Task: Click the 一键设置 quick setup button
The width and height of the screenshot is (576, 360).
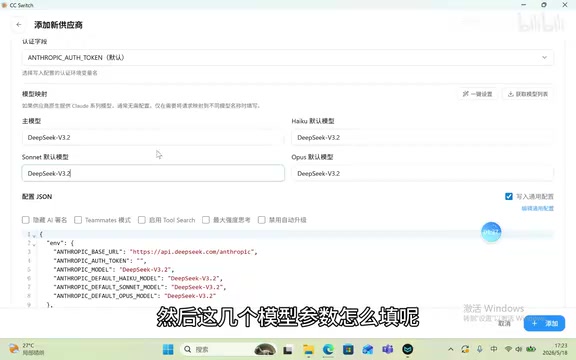Action: coord(478,94)
